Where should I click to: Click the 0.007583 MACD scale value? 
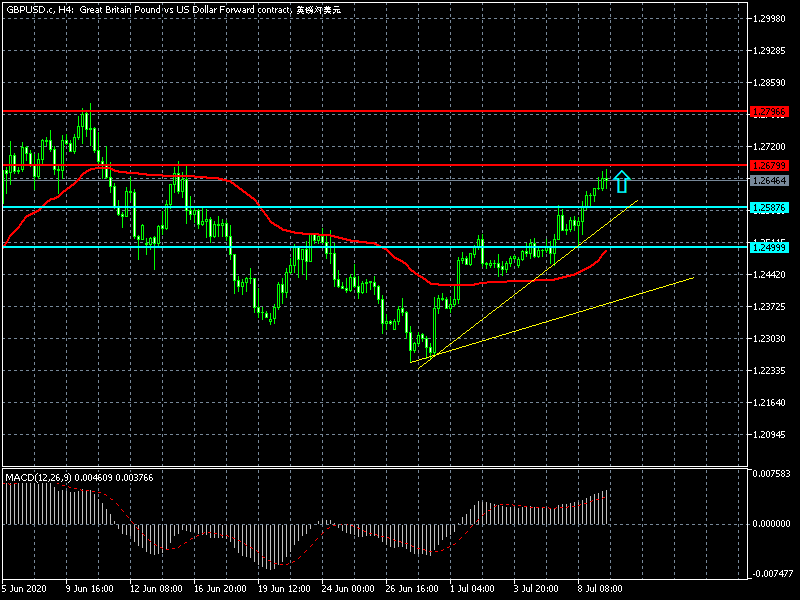click(x=771, y=473)
